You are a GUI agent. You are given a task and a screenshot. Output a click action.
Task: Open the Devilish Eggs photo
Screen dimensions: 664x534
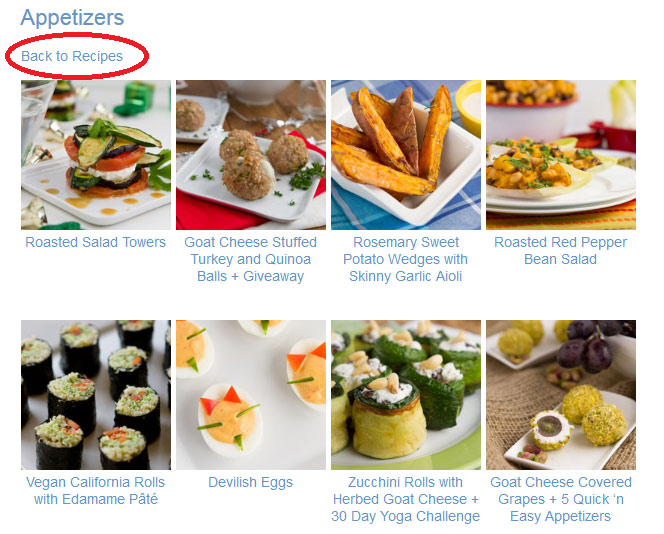click(x=251, y=395)
